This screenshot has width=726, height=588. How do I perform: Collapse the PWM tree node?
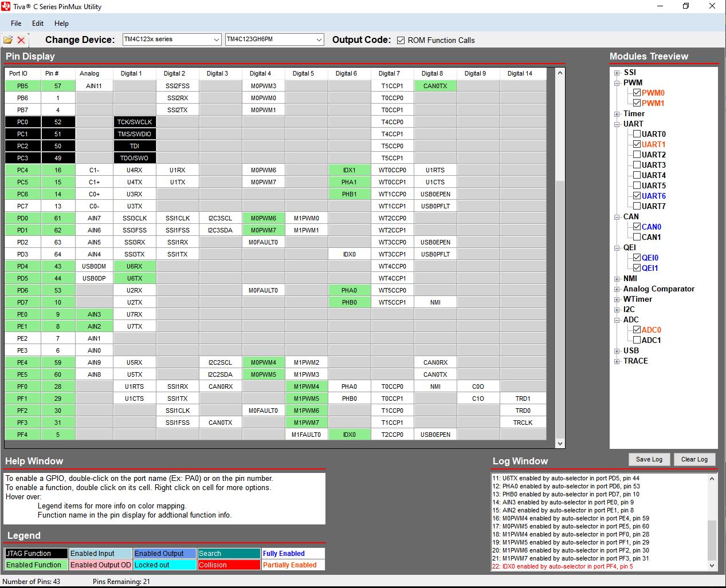617,83
